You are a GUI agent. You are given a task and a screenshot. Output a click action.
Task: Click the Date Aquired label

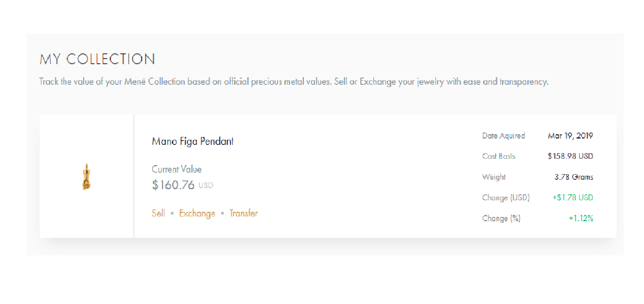pos(503,136)
